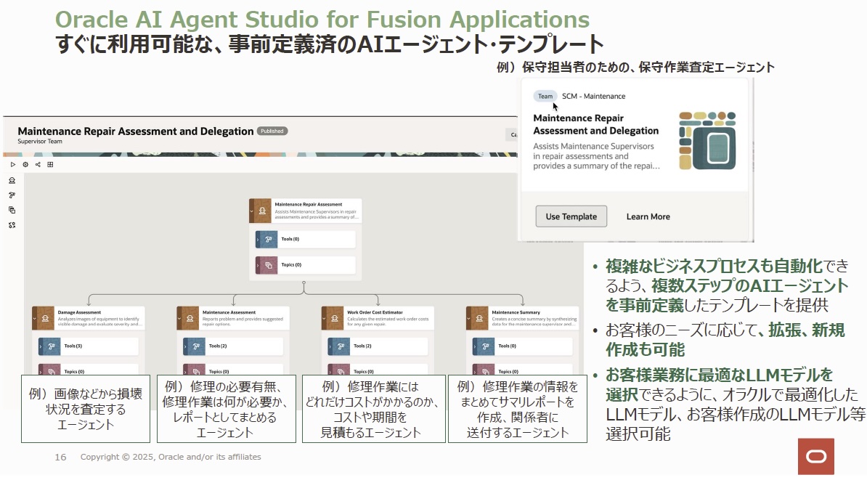Select the tools hammer icon in sidebar
Screen dimensions: 867x504
point(12,195)
